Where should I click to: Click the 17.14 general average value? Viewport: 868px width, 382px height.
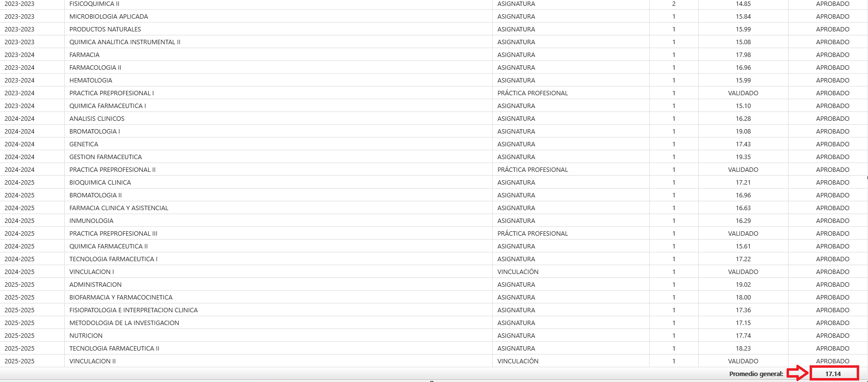click(833, 374)
